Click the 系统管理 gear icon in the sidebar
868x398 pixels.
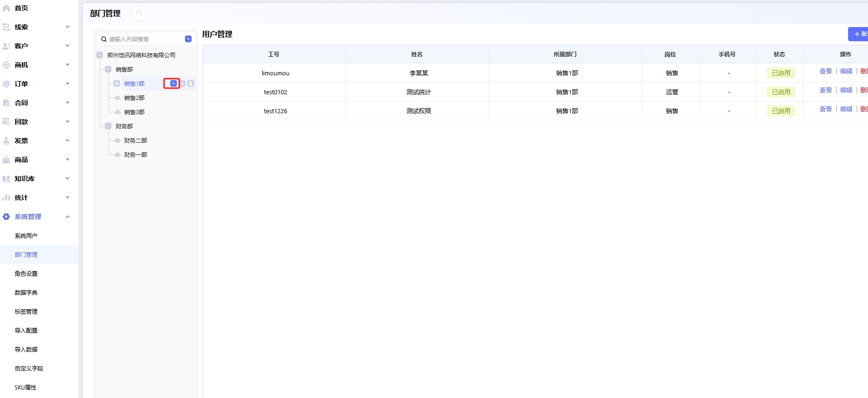pyautogui.click(x=6, y=217)
